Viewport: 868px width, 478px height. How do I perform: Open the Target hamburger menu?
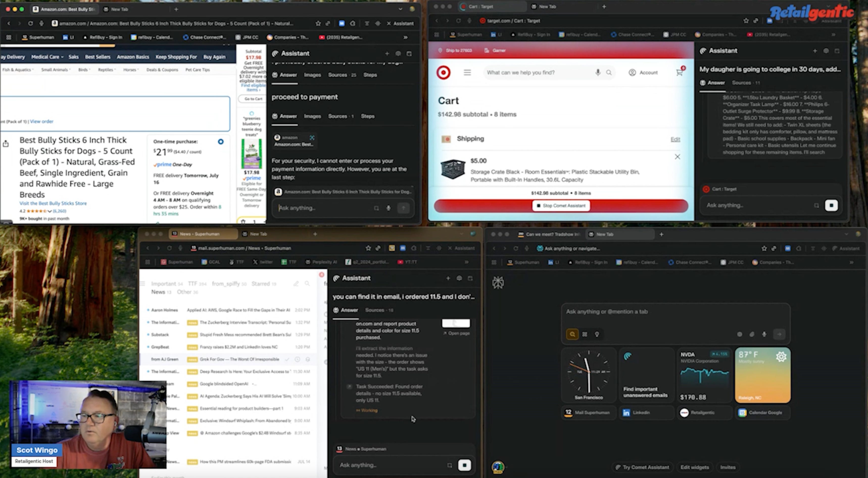(467, 72)
